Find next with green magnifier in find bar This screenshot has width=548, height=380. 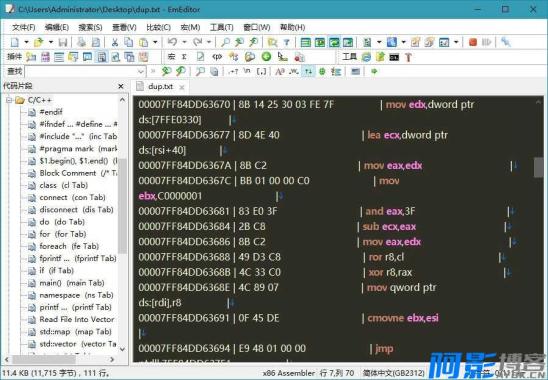pyautogui.click(x=166, y=71)
